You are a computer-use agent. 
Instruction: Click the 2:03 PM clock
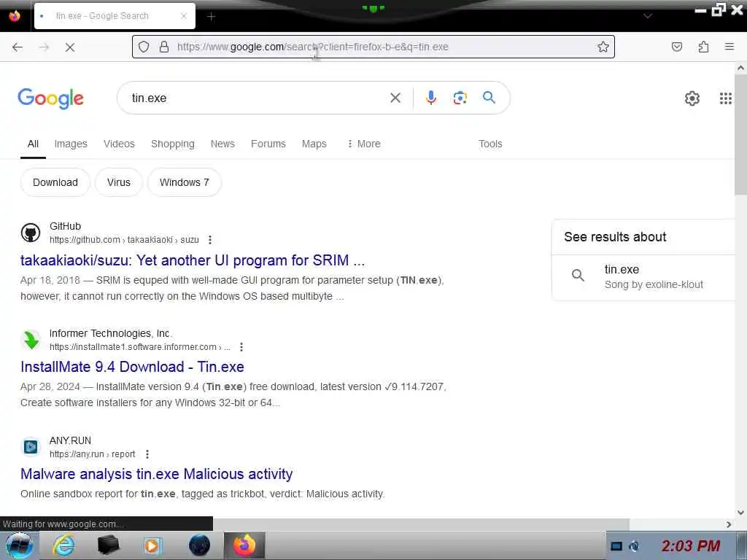tap(690, 545)
